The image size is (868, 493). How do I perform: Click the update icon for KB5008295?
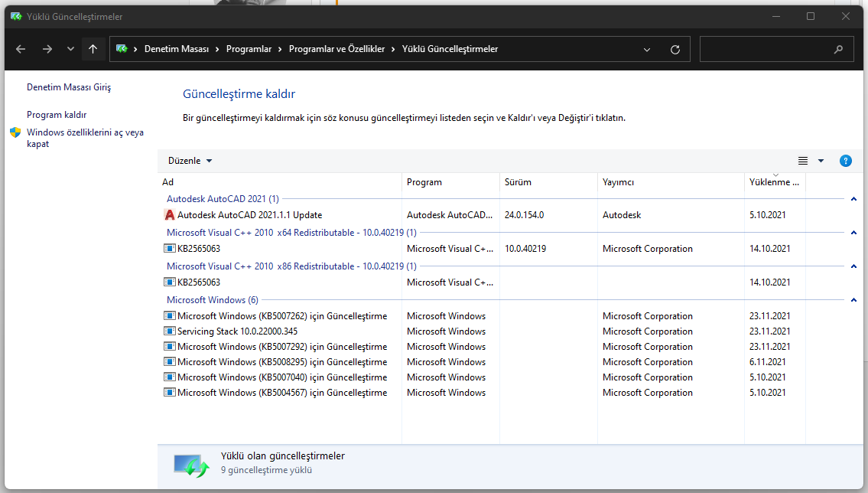point(169,362)
